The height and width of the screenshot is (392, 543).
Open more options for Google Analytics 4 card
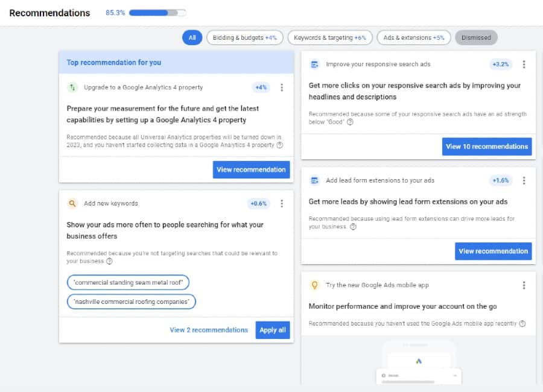click(282, 87)
